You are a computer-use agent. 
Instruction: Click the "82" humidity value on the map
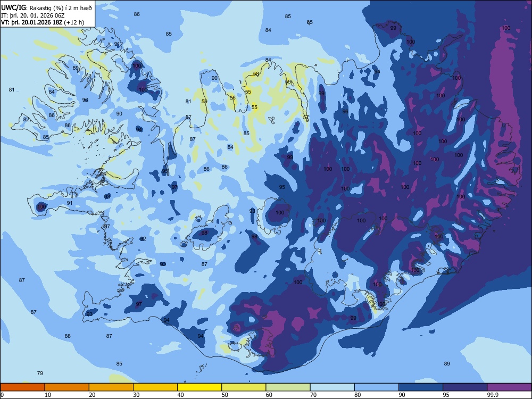coord(26,119)
